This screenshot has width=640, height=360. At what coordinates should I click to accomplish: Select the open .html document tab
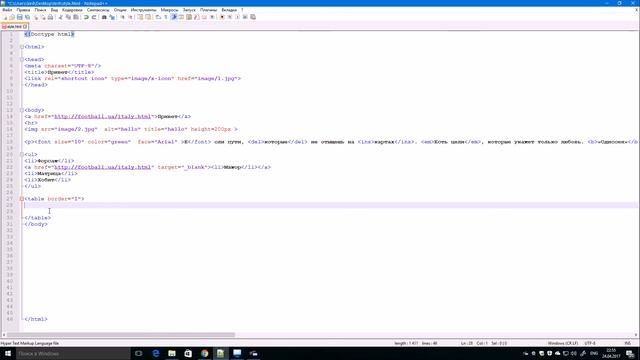(13, 27)
